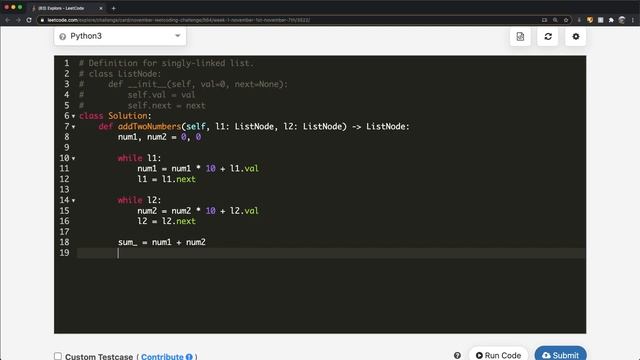Reset code with the refresh arrows icon
The height and width of the screenshot is (360, 640).
pyautogui.click(x=548, y=36)
